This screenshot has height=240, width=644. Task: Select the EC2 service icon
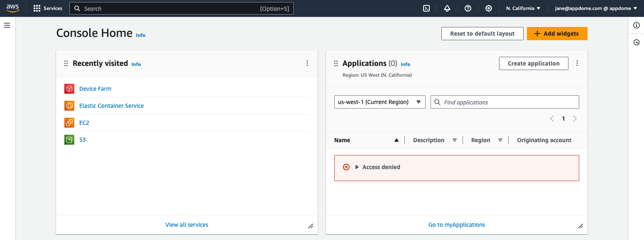[69, 123]
